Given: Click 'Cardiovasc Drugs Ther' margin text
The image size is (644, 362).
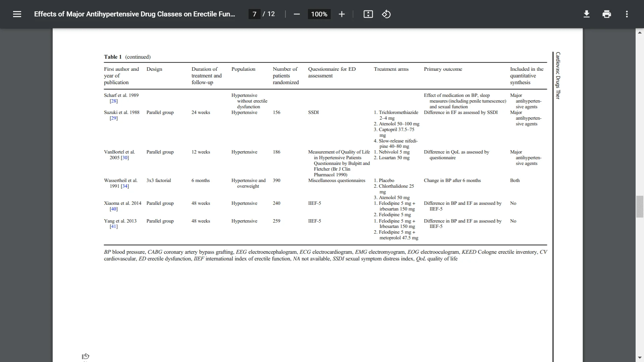Looking at the screenshot, I should [558, 75].
